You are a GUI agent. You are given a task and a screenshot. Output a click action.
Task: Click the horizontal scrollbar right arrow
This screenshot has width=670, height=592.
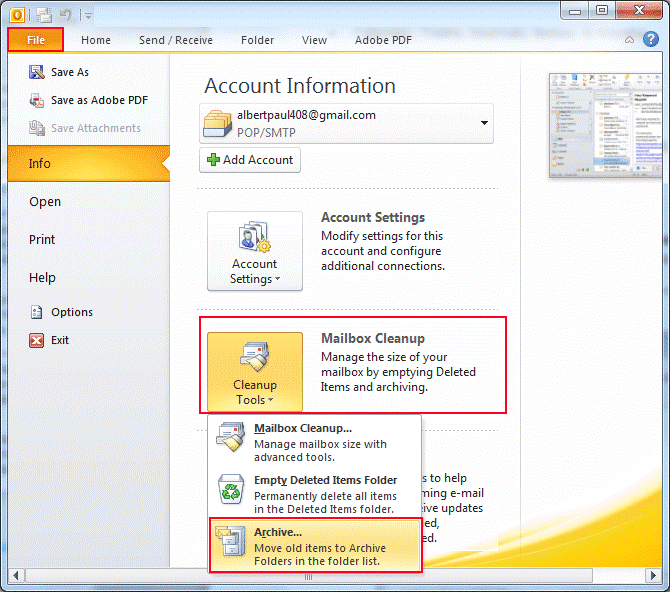[653, 575]
